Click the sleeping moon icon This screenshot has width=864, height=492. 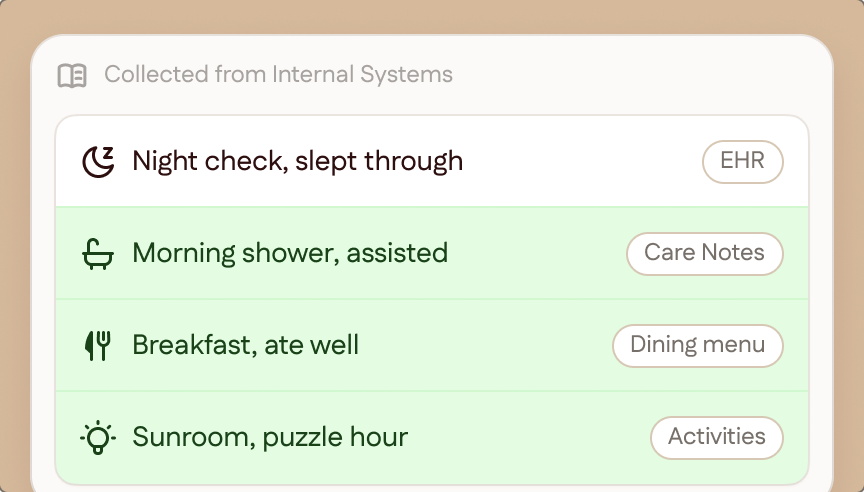98,161
